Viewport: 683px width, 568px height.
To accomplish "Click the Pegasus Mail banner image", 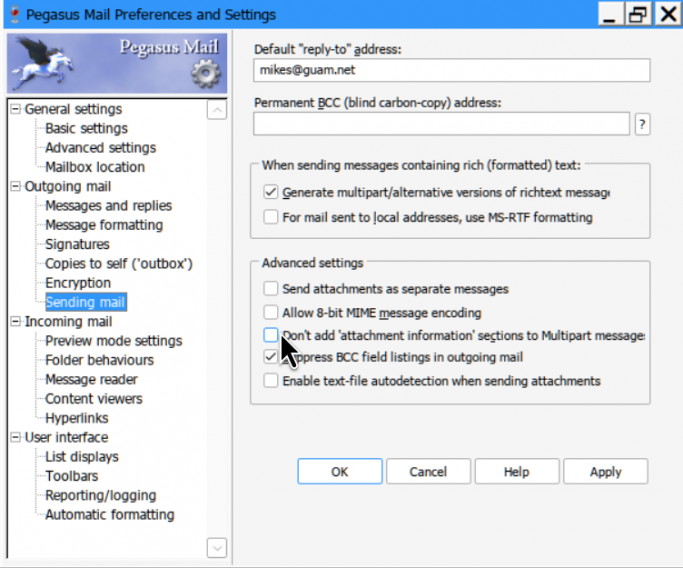I will coord(117,63).
